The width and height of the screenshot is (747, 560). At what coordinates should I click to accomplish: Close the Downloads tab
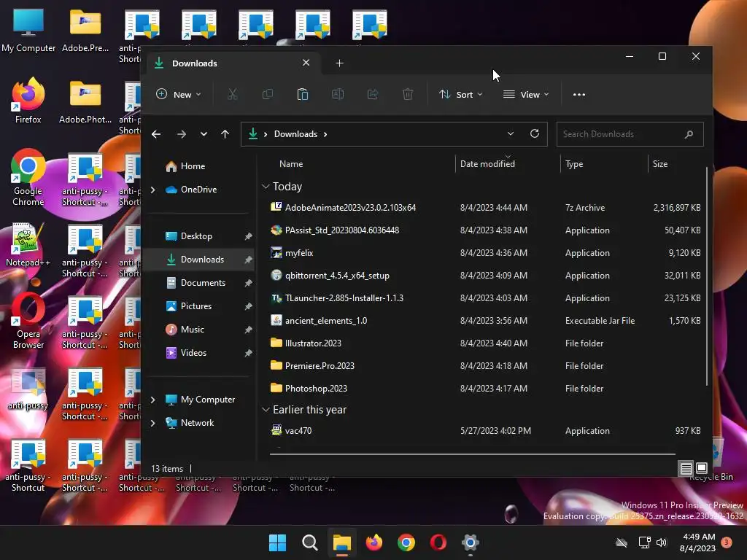point(306,63)
